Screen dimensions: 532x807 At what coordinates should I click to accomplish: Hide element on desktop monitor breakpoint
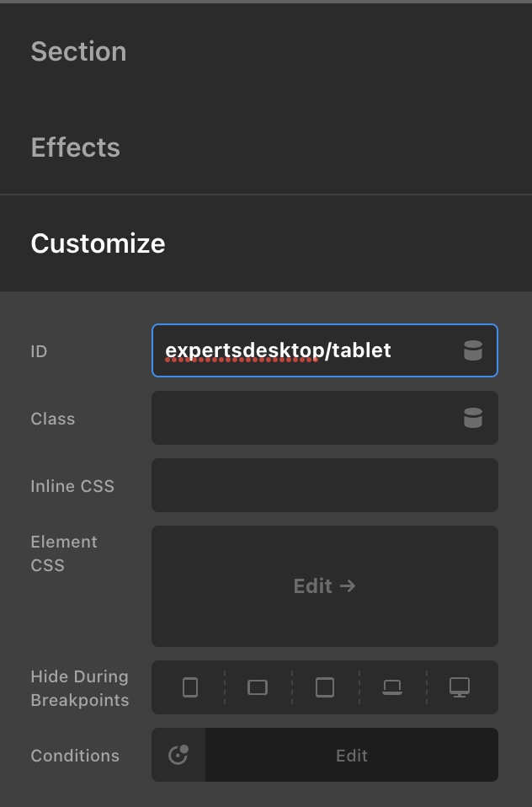(x=460, y=687)
